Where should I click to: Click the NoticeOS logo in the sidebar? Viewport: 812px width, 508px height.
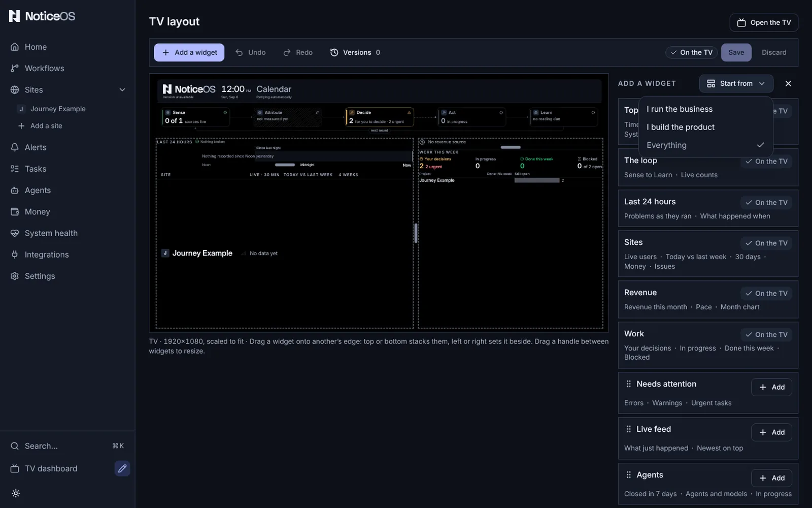point(42,16)
